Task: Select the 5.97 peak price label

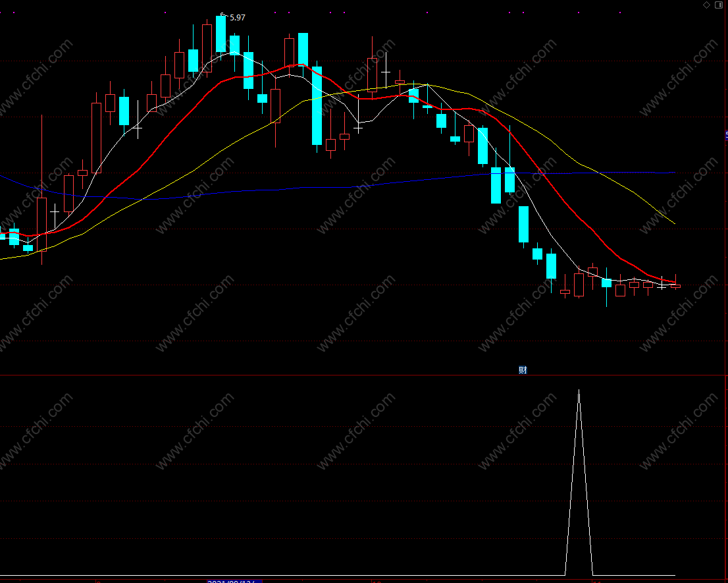Action: [x=237, y=18]
